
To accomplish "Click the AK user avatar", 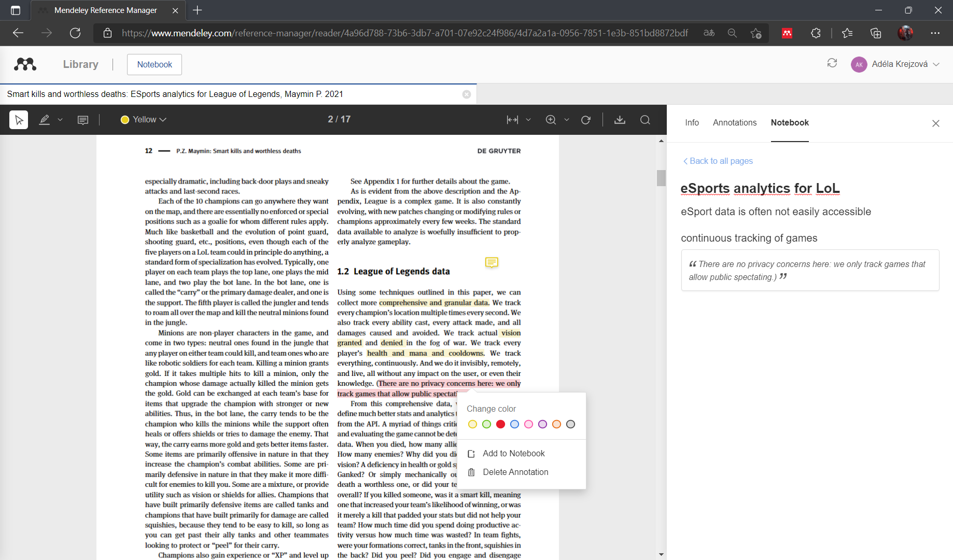I will tap(859, 64).
